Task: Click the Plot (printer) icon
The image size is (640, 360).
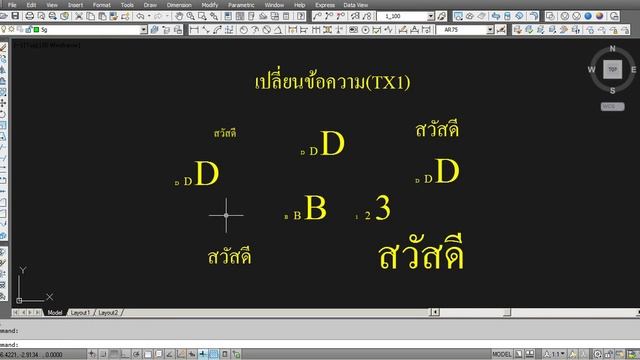Action: click(29, 16)
